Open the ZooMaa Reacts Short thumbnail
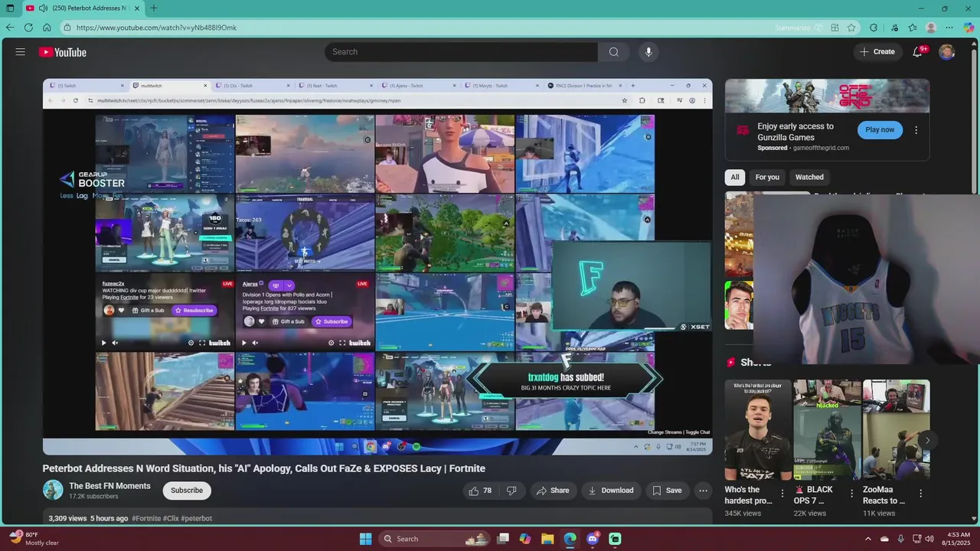 coord(896,430)
